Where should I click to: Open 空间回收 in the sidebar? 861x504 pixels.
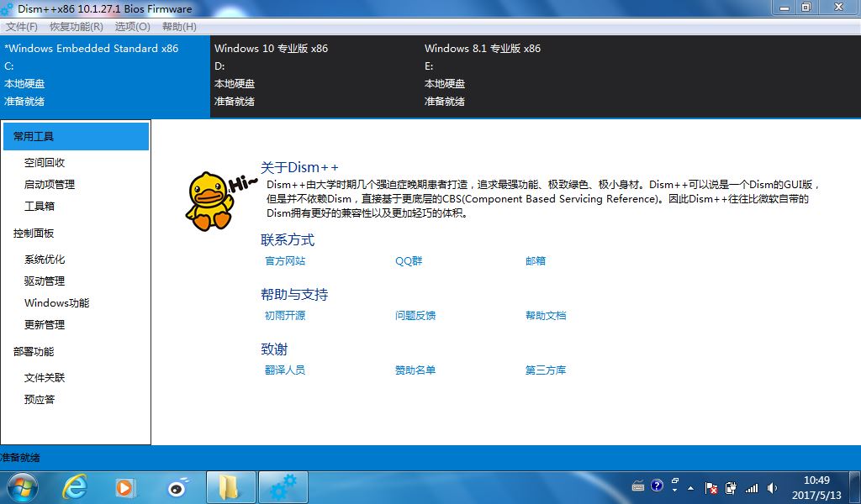coord(45,162)
